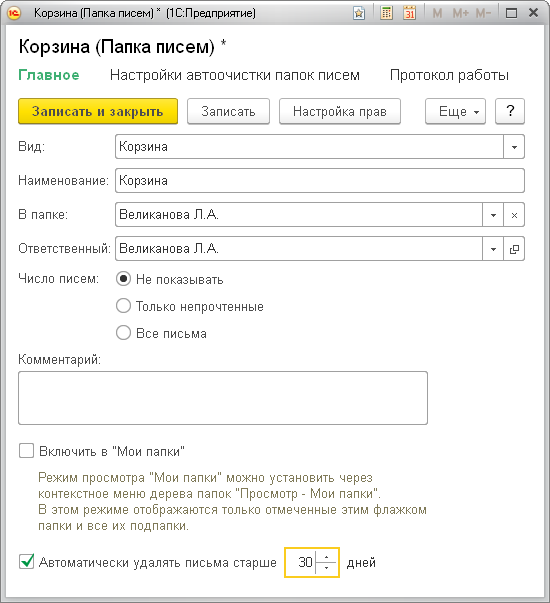
Task: Click into the Наименование field
Action: [x=320, y=180]
